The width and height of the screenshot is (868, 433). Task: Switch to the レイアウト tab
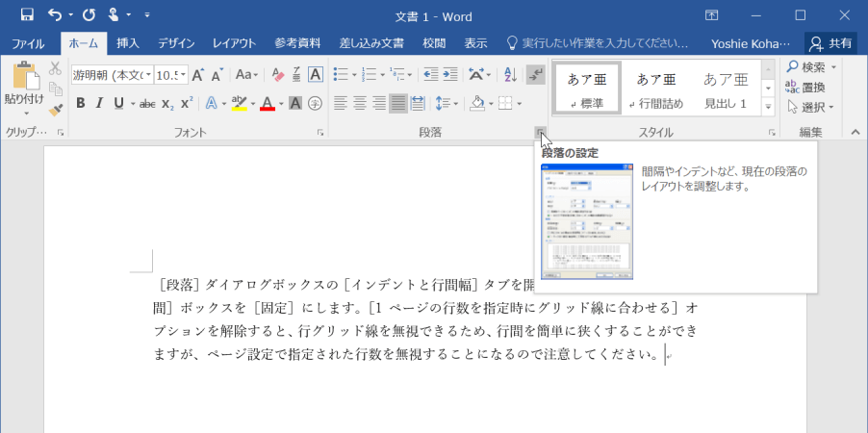(x=234, y=43)
